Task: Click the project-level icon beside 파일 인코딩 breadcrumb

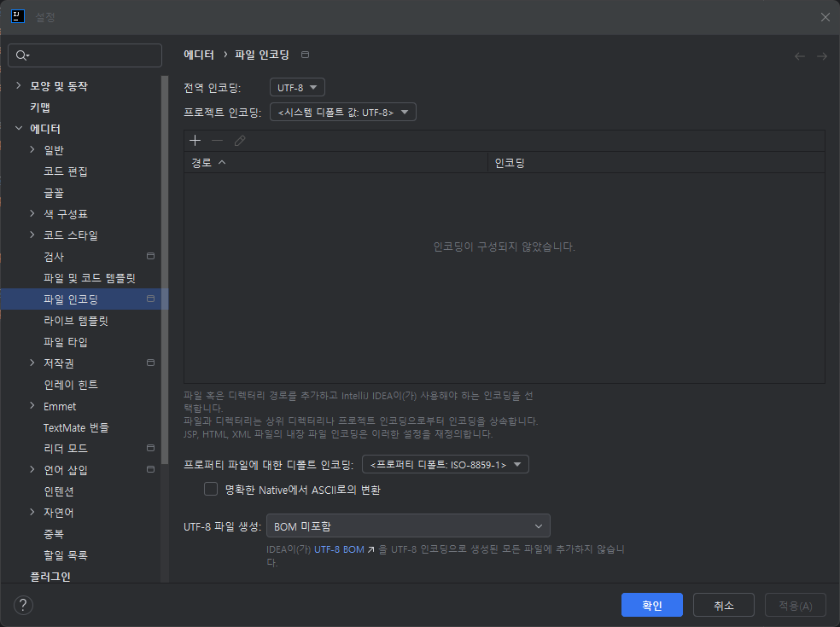Action: (x=306, y=55)
